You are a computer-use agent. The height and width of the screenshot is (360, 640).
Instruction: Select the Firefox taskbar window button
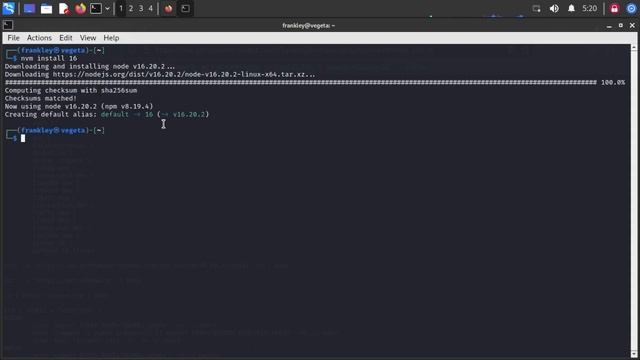[169, 9]
